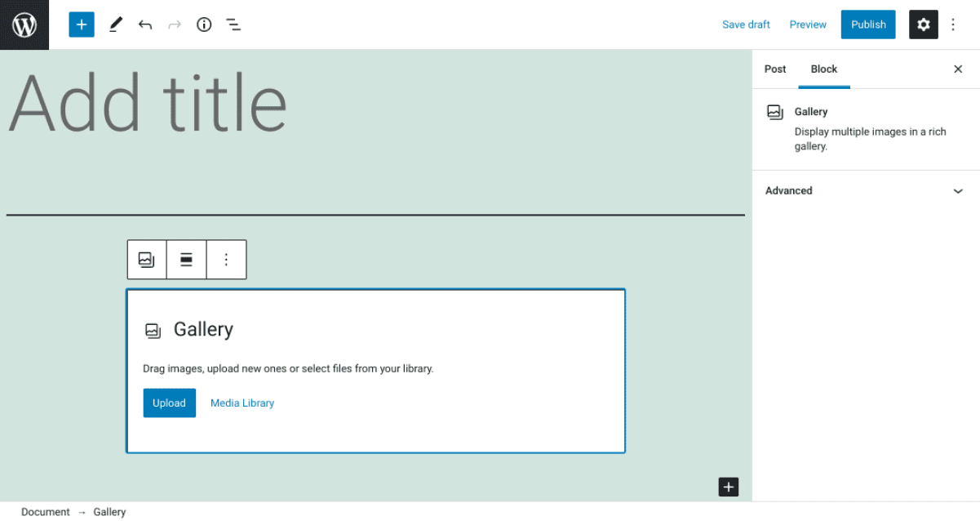Toggle the settings sidebar gear
The width and height of the screenshot is (980, 521).
[x=923, y=24]
